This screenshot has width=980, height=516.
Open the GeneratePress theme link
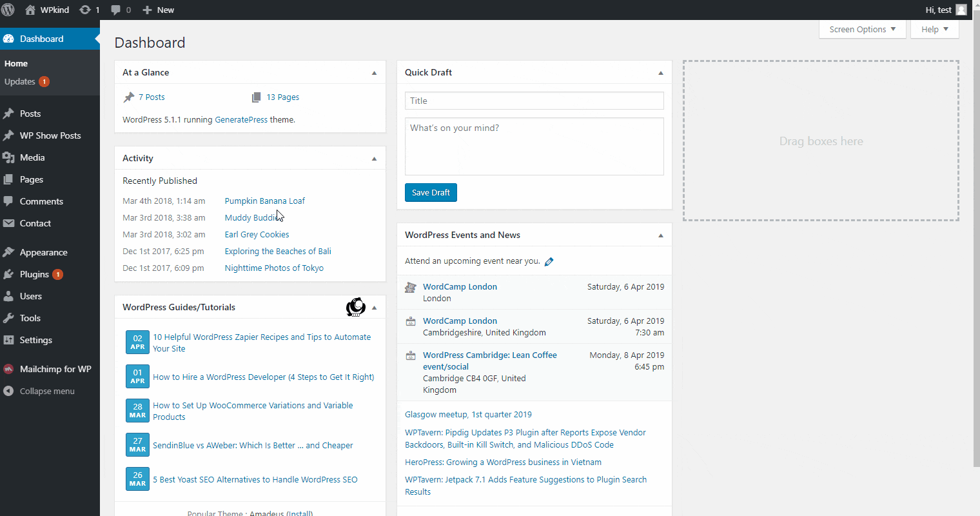click(x=241, y=120)
